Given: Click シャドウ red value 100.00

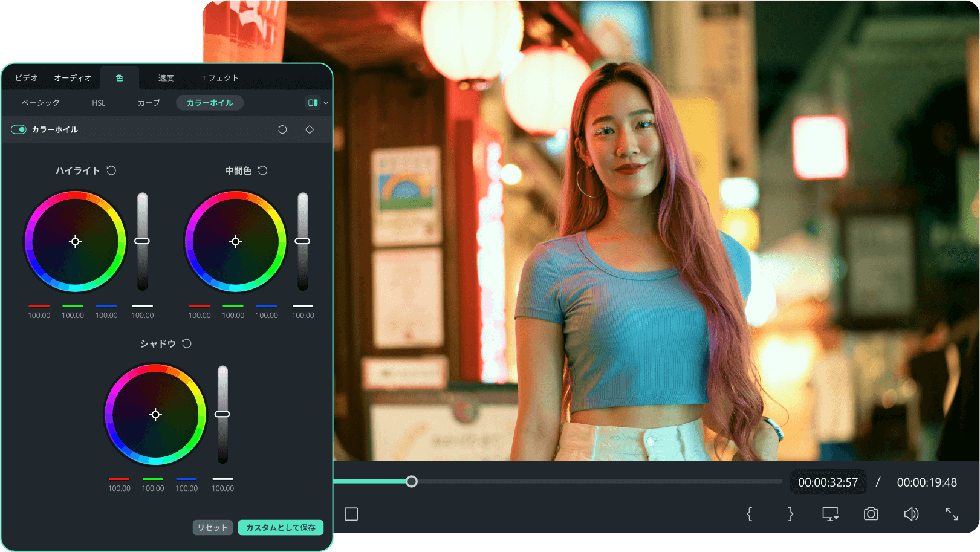Looking at the screenshot, I should click(x=119, y=489).
